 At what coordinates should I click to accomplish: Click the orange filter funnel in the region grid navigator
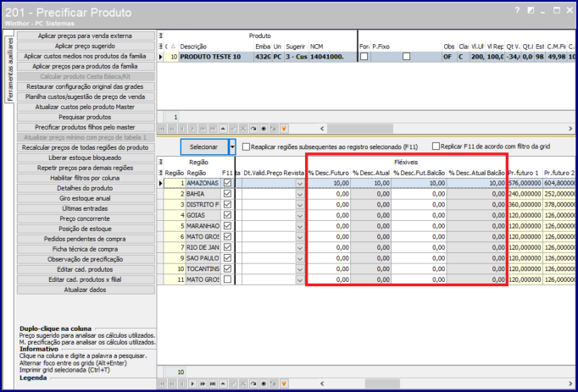(x=284, y=384)
